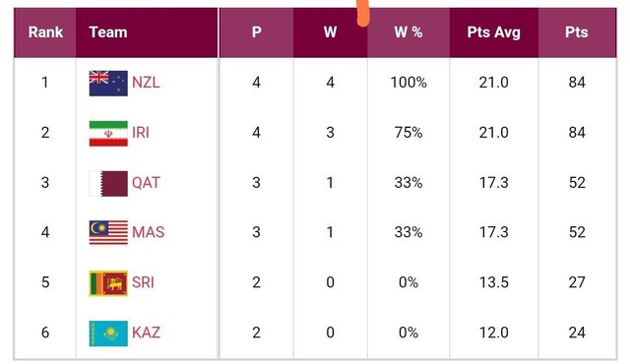Open the KAZ team link
630x364 pixels.
click(146, 333)
